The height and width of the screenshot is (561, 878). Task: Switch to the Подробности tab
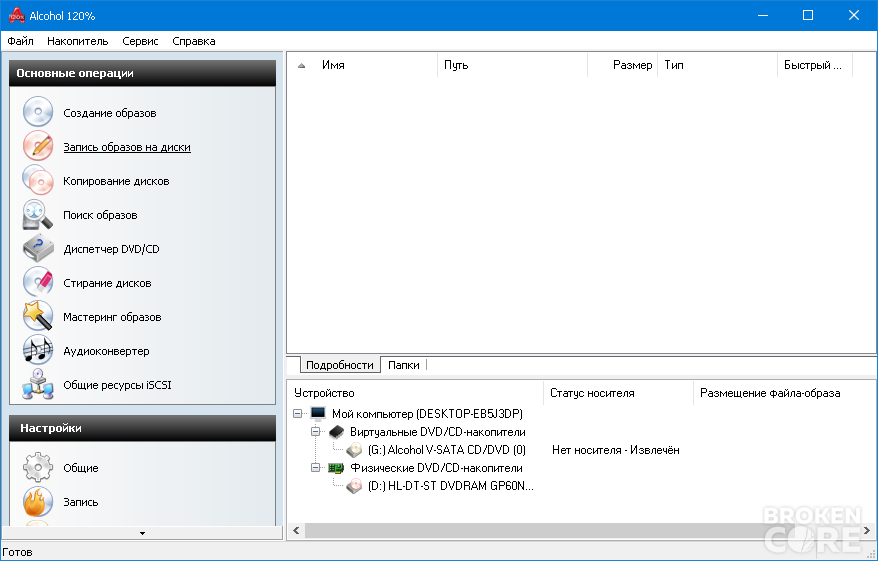click(x=340, y=365)
